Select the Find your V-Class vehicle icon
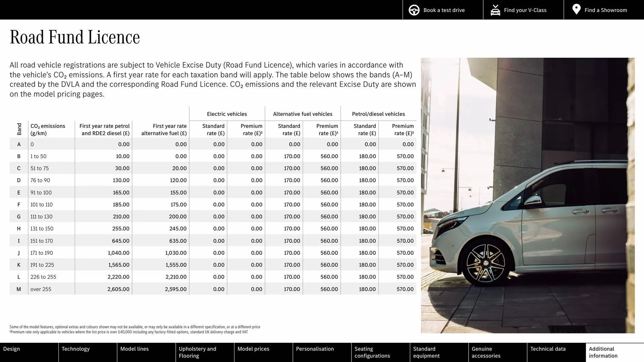The width and height of the screenshot is (644, 362). tap(495, 10)
